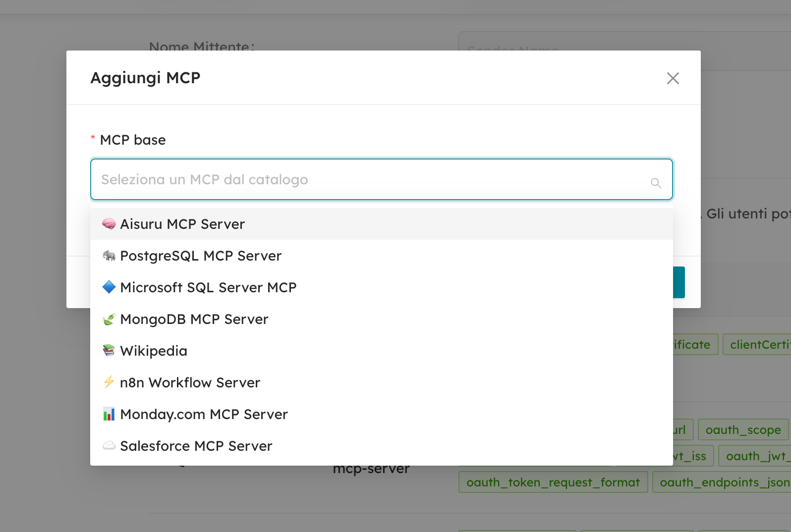Choose Salesforce MCP Server from dropdown
This screenshot has width=791, height=532.
(x=381, y=446)
